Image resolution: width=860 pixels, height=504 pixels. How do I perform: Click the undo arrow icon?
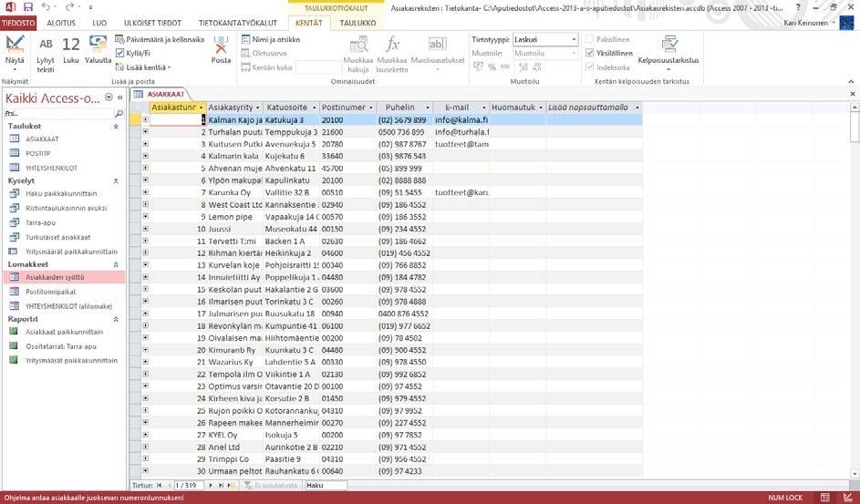(x=45, y=7)
